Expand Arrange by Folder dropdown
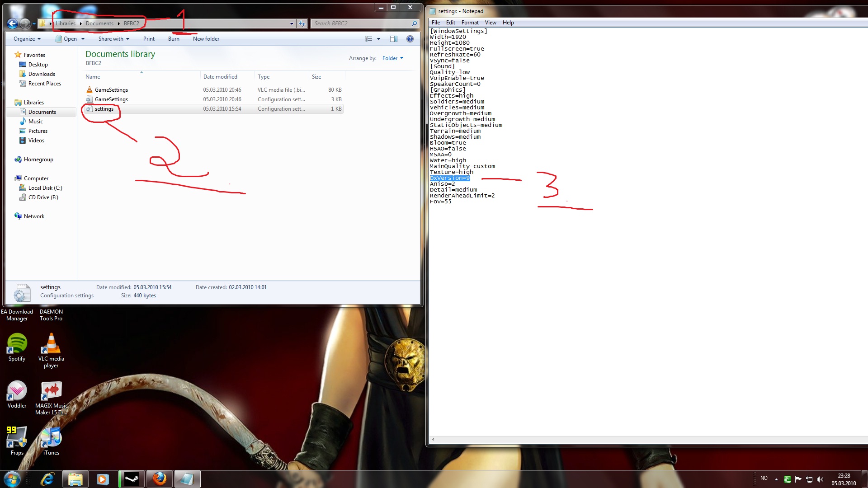 392,58
